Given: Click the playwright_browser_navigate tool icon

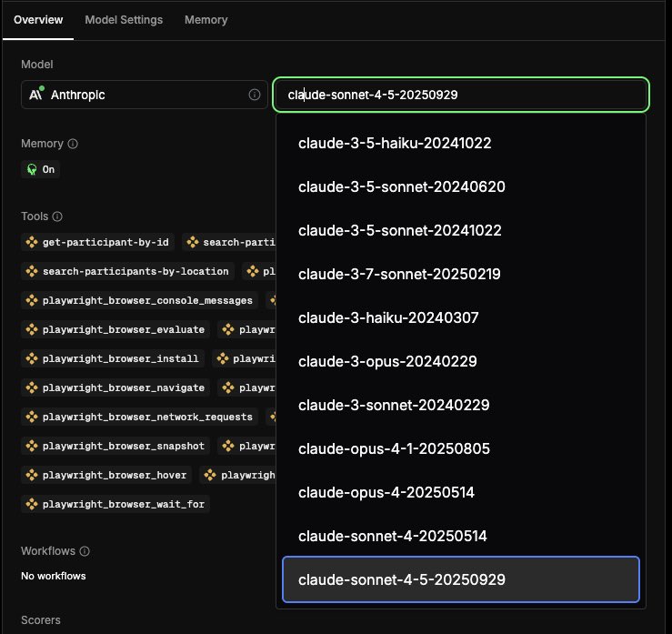Looking at the screenshot, I should point(32,387).
